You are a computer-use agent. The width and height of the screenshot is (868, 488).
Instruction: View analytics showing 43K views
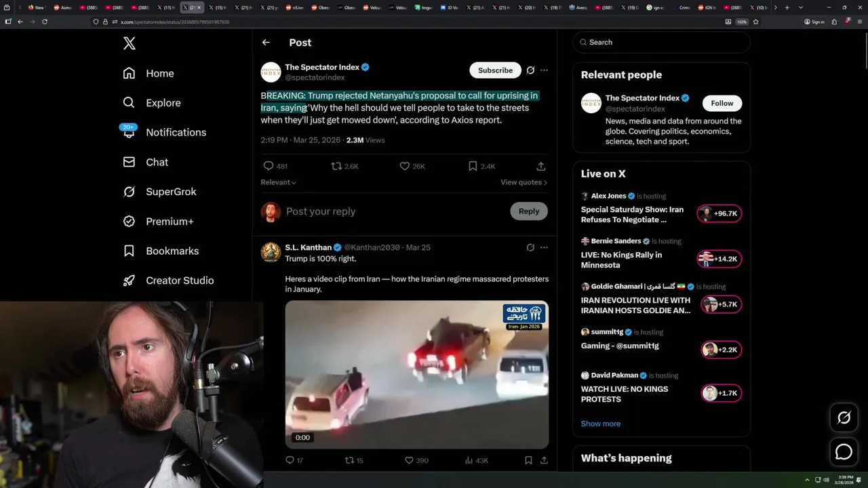tap(476, 460)
